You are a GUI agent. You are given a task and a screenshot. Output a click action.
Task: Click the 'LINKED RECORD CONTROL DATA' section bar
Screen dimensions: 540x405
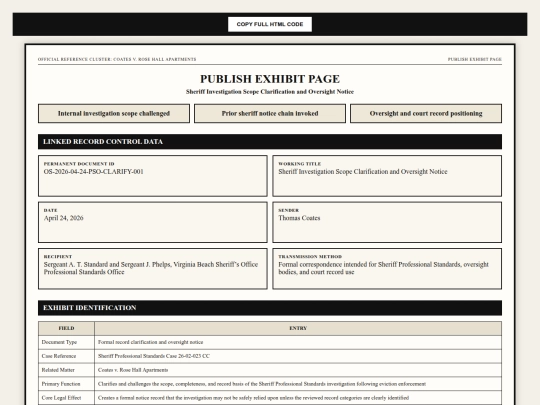click(270, 142)
